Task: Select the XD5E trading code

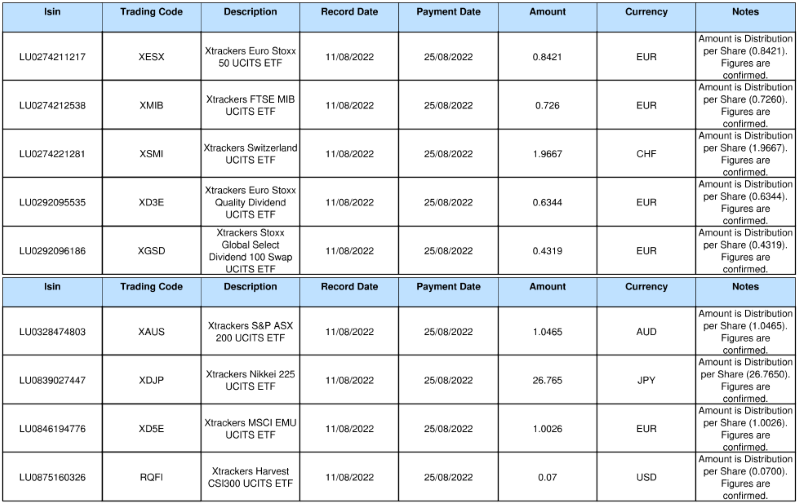Action: (152, 429)
